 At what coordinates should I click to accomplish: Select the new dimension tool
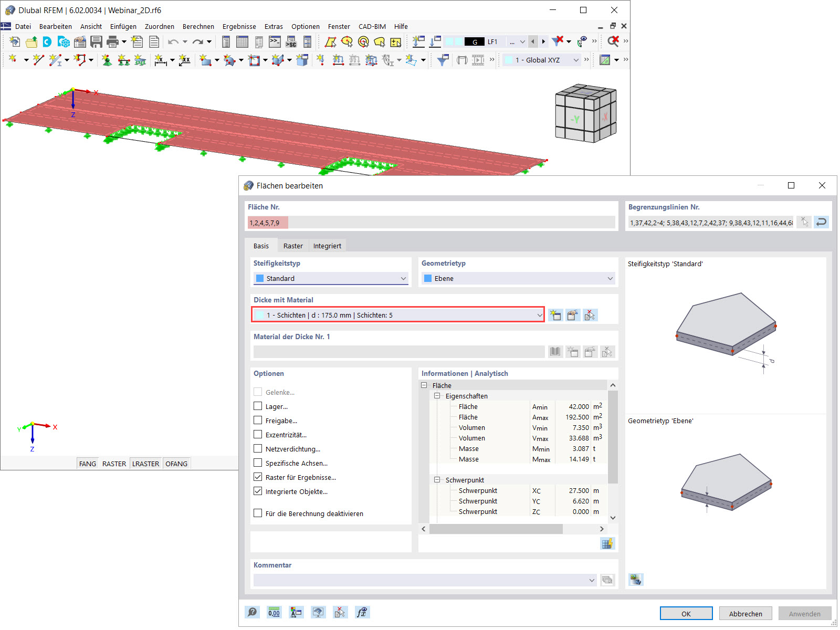161,60
